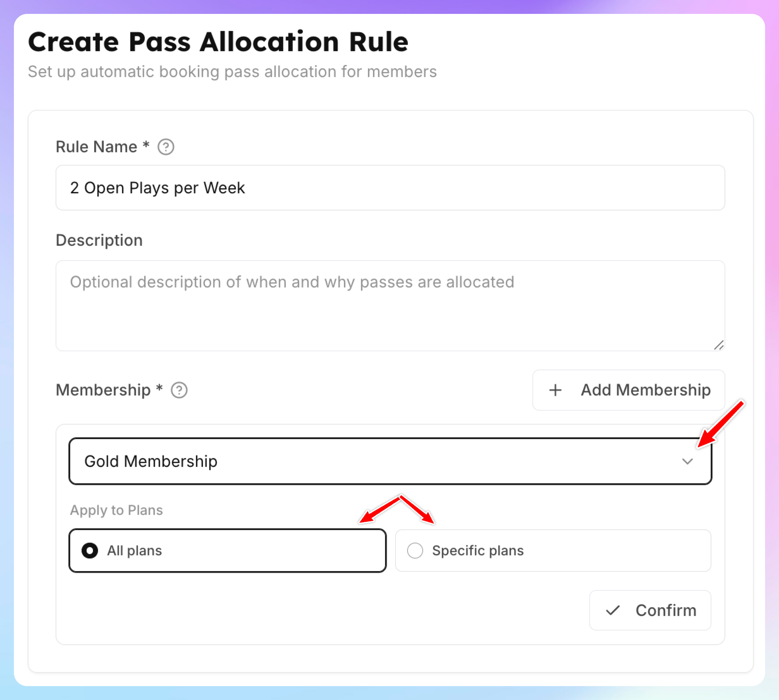Click the Description box resize handle

pyautogui.click(x=719, y=345)
